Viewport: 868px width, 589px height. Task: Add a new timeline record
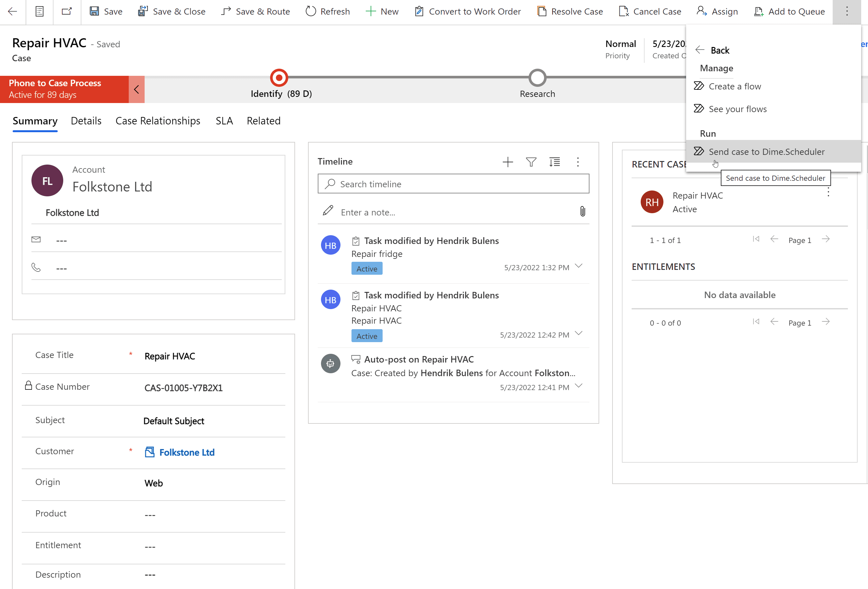tap(507, 162)
